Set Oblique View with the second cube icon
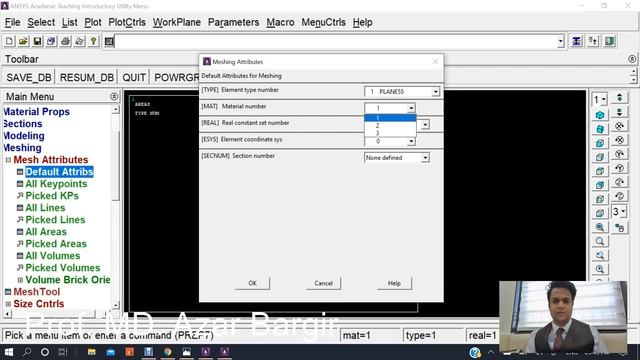The image size is (640, 360). (x=600, y=129)
